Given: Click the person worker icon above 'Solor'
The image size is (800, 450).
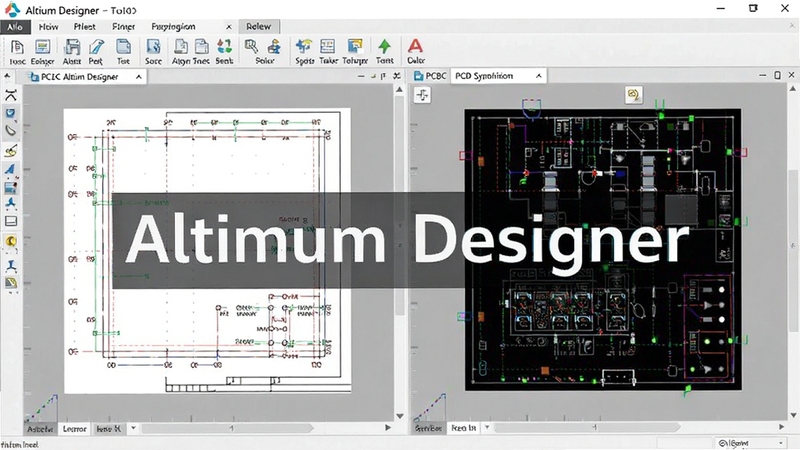Looking at the screenshot, I should [x=274, y=47].
